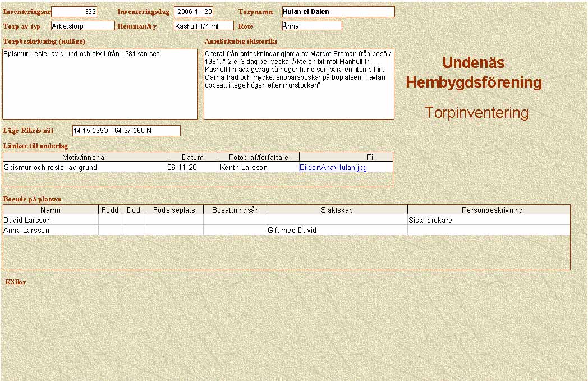Screen dimensions: 588x381
Task: Click the Gift med David relationship cell
Action: pos(337,230)
